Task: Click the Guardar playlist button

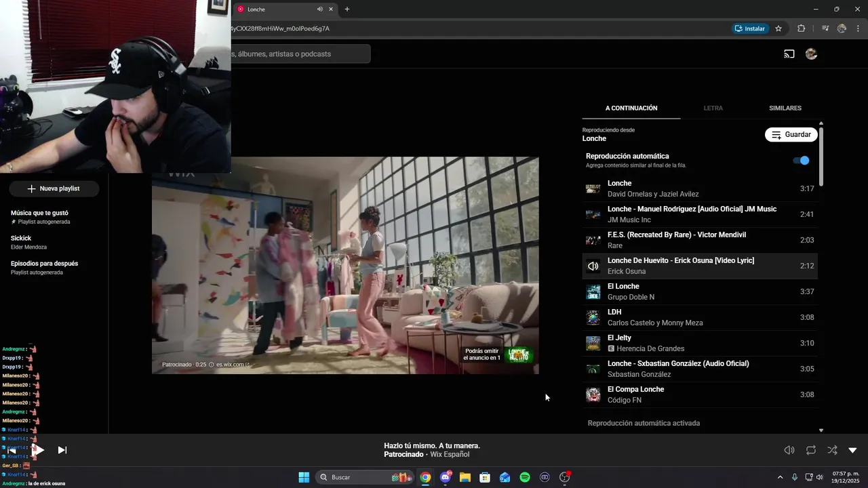Action: coord(791,135)
